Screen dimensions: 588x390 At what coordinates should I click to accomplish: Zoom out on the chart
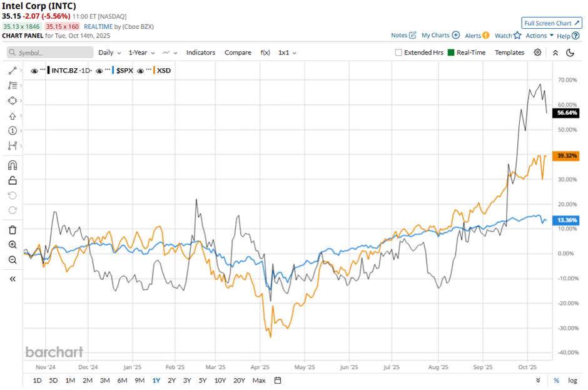[12, 260]
